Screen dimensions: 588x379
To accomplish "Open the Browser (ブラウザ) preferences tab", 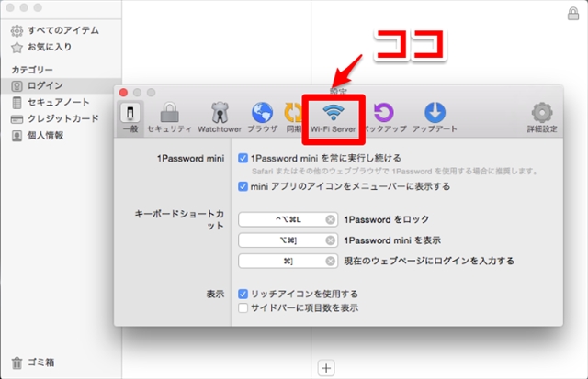I will [x=263, y=118].
